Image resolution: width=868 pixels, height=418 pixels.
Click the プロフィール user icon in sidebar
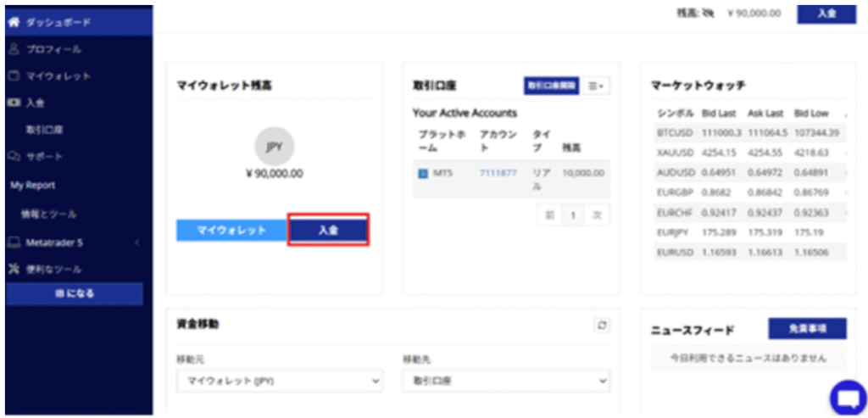pyautogui.click(x=14, y=49)
